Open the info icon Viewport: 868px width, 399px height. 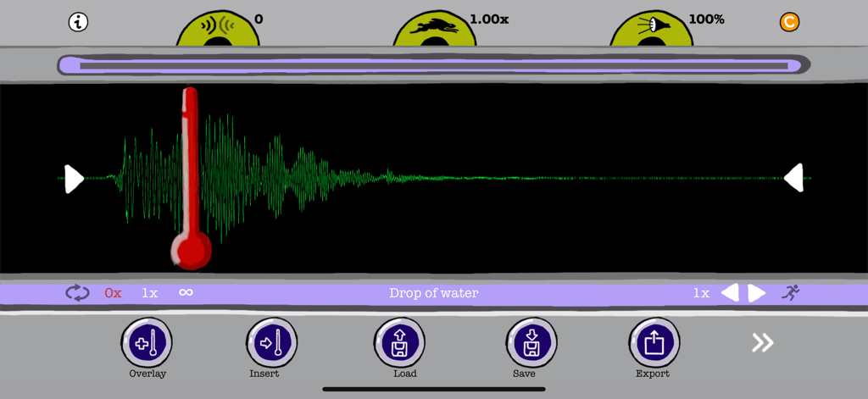[x=79, y=22]
